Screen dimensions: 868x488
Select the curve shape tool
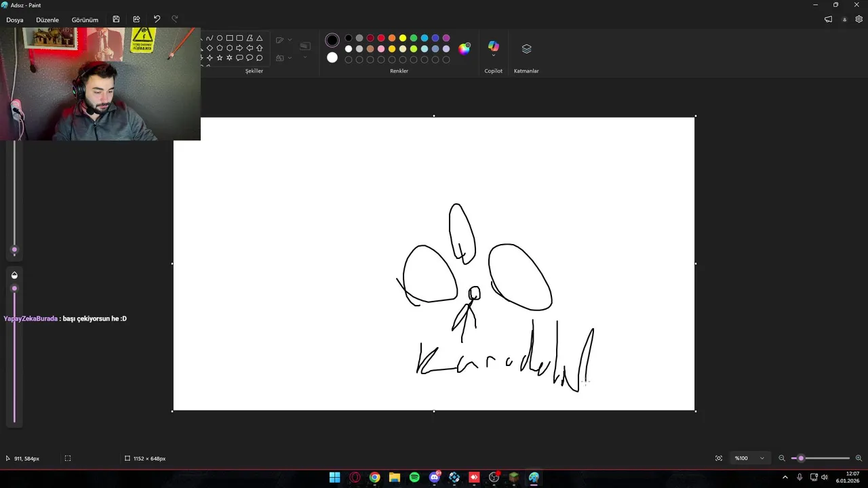(210, 38)
